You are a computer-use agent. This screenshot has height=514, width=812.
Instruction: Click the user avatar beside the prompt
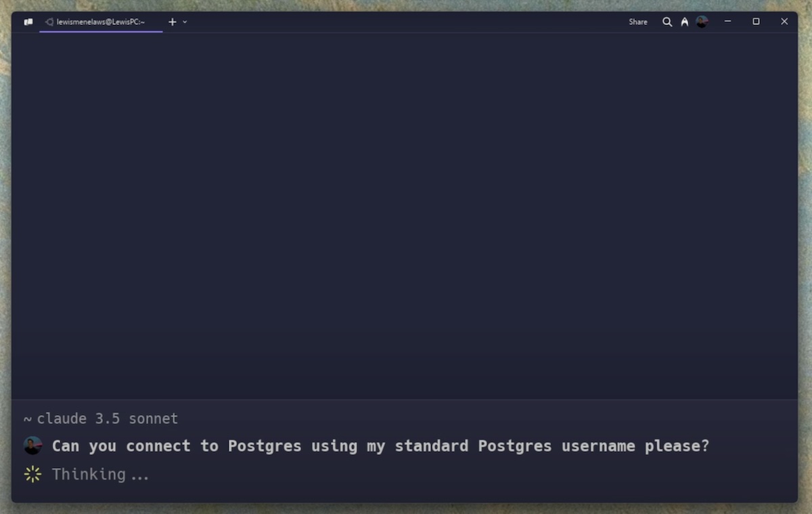[x=32, y=446]
